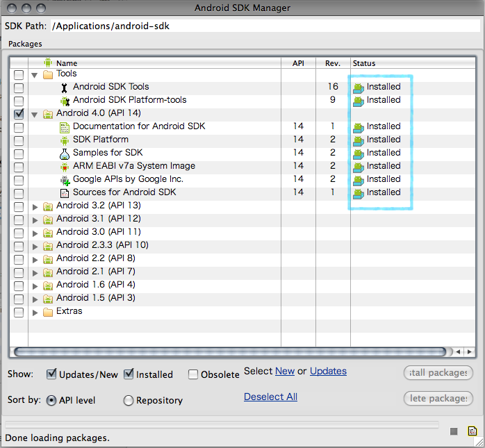485x448 pixels.
Task: Click the Rev. column header
Action: point(333,63)
